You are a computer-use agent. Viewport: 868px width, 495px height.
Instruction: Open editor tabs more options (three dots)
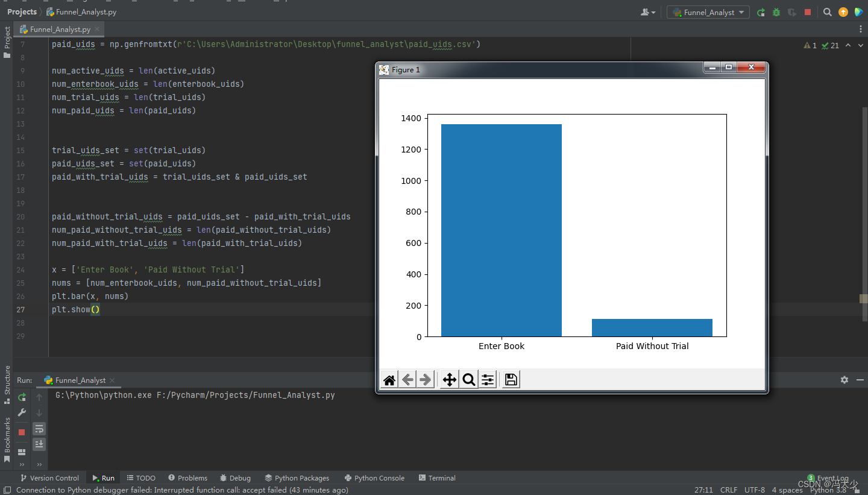tap(861, 29)
